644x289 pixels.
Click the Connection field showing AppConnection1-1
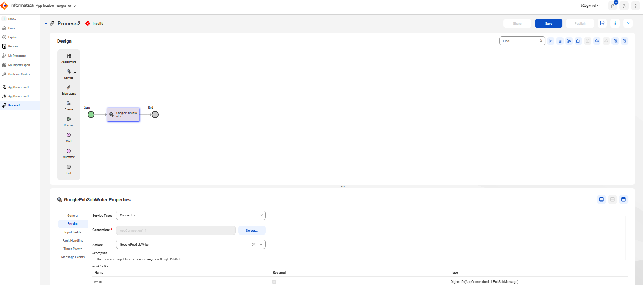tap(176, 230)
